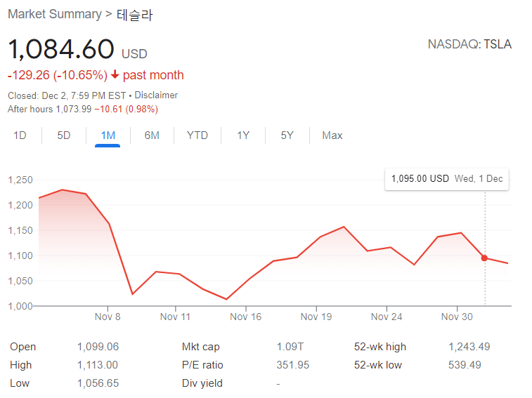Click the Mkt cap value 1.09T
The image size is (532, 398).
[290, 347]
